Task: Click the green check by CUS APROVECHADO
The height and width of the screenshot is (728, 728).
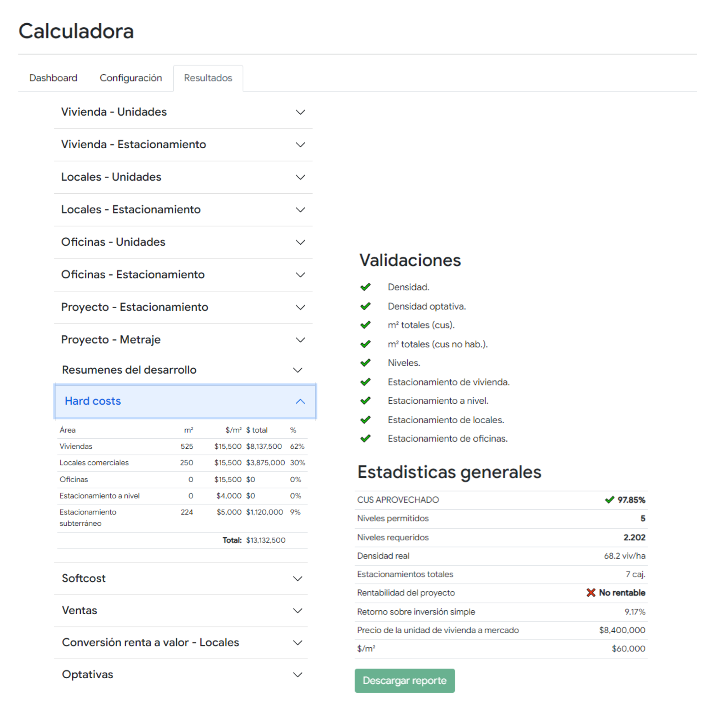Action: coord(609,500)
